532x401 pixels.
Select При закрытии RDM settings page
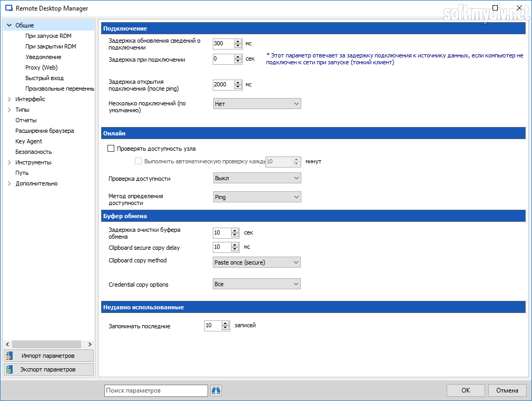pos(51,46)
